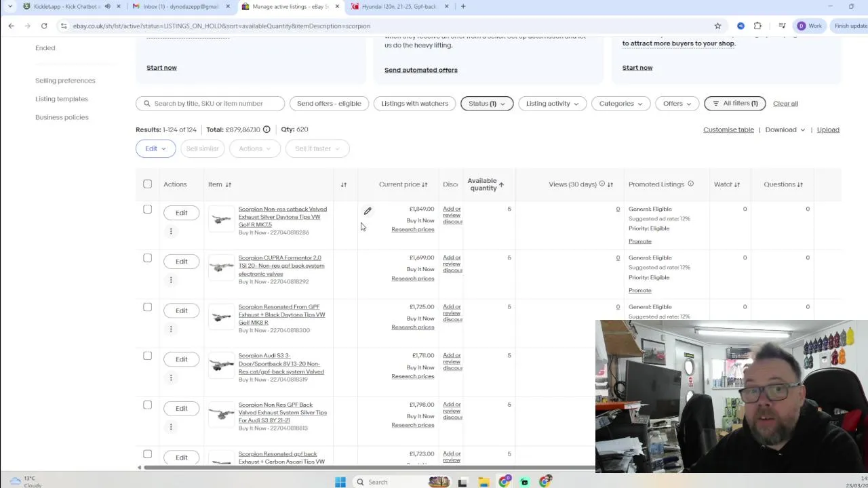Click the pencil edit price icon
868x488 pixels.
(x=368, y=211)
